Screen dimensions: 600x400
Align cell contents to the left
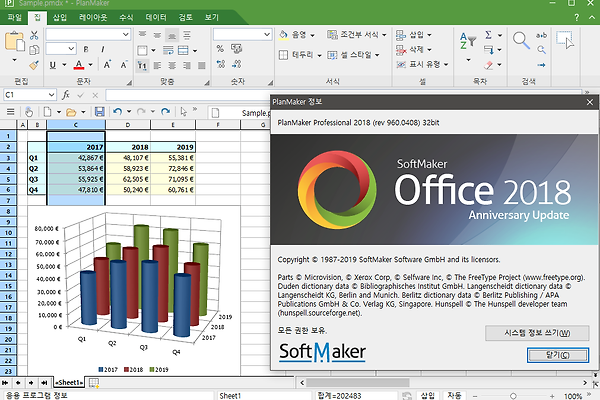pos(157,65)
